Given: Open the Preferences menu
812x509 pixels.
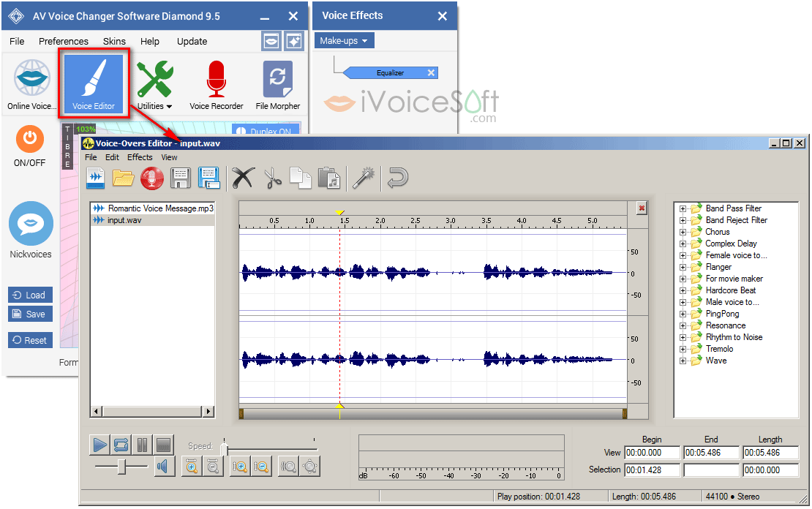Looking at the screenshot, I should pos(63,41).
